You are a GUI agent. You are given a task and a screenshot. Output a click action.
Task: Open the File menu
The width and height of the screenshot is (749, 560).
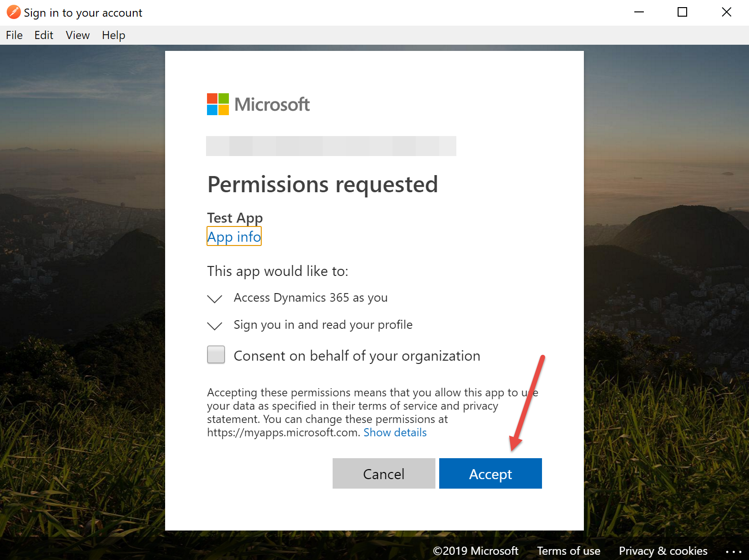click(x=14, y=35)
